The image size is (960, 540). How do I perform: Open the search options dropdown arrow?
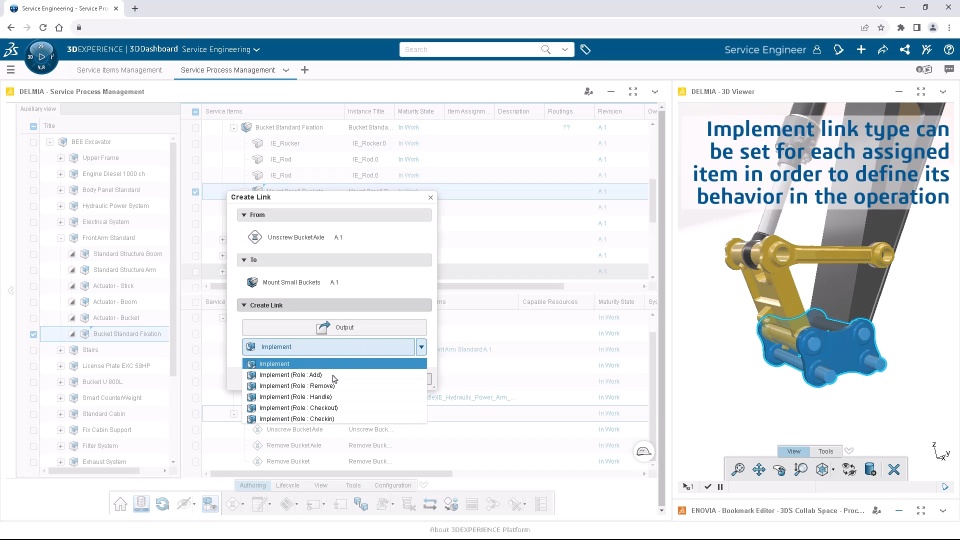pyautogui.click(x=564, y=50)
